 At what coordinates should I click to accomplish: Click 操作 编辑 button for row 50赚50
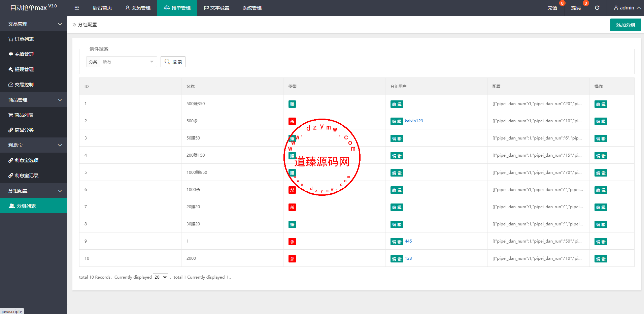tap(601, 138)
